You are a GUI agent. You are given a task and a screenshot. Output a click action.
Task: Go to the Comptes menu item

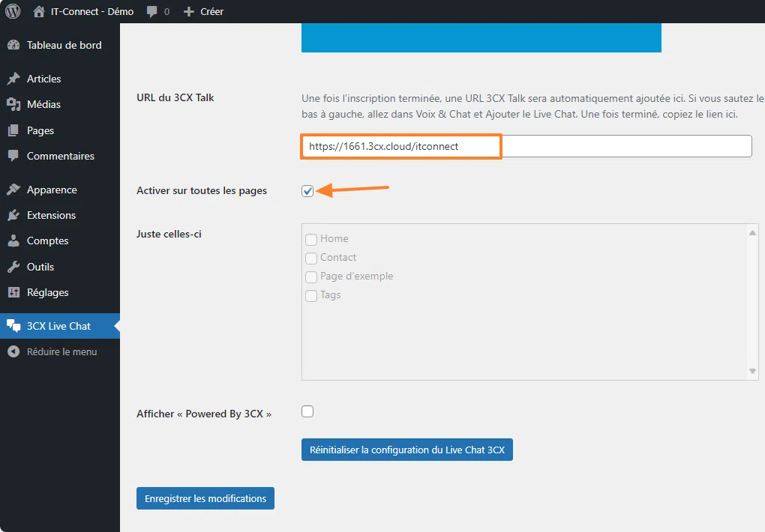[x=47, y=241]
